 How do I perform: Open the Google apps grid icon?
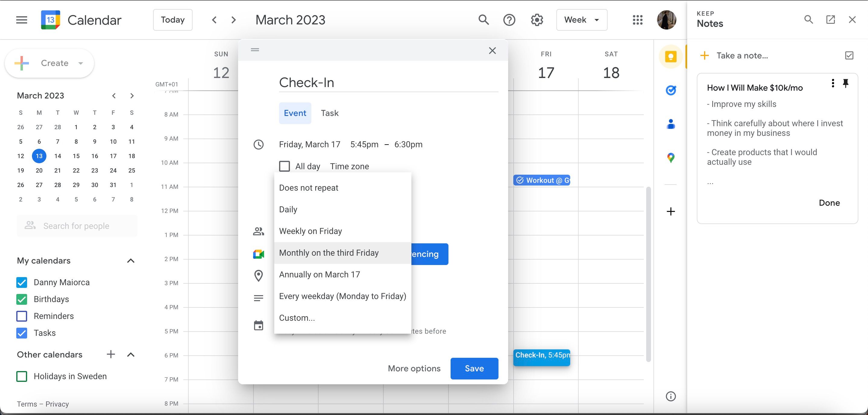(637, 20)
